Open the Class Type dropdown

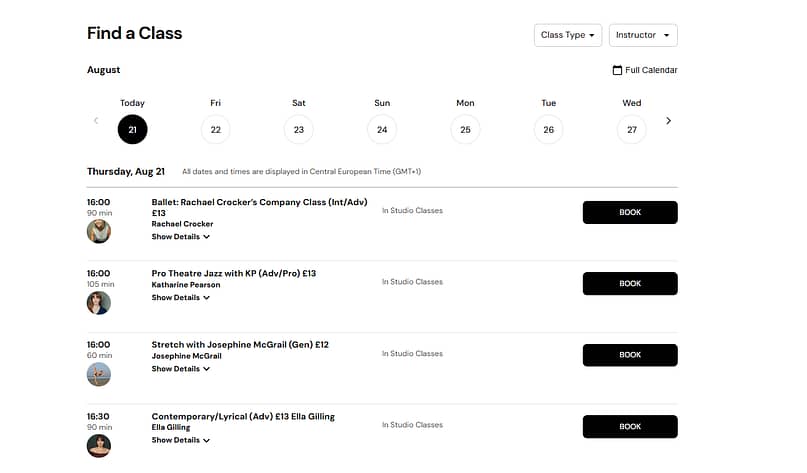coord(568,35)
